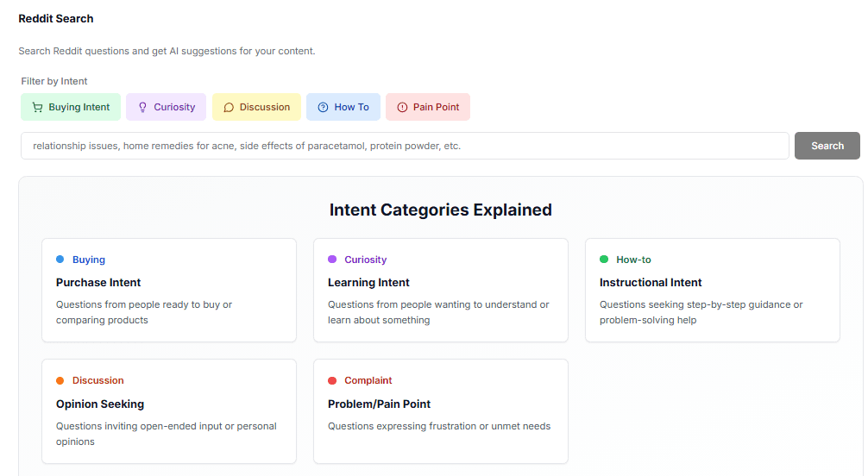Filter results by Pain Point
Image resolution: width=868 pixels, height=476 pixels.
(428, 107)
